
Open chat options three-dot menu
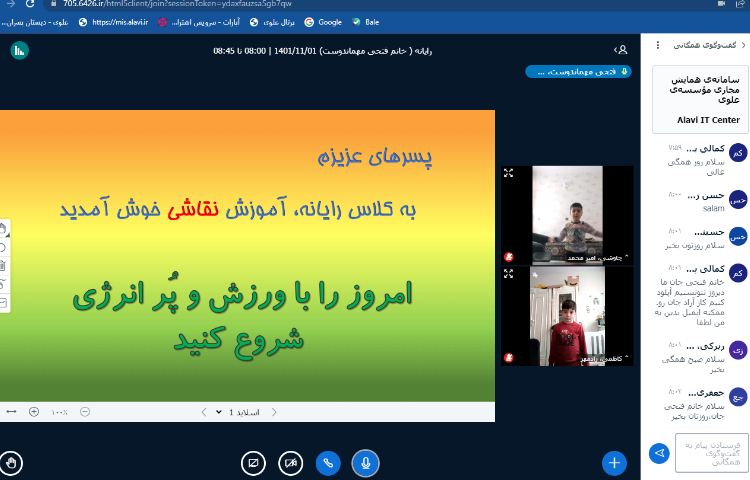pos(658,45)
